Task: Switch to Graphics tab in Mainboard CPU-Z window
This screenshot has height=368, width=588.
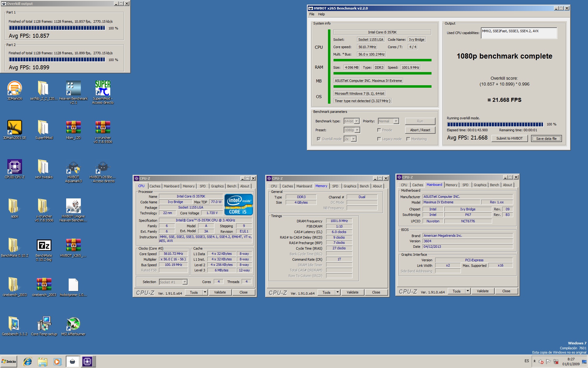Action: click(480, 185)
